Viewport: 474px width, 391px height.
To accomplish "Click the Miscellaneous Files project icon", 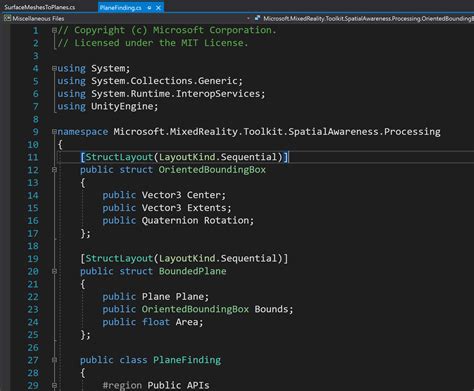I will (7, 18).
